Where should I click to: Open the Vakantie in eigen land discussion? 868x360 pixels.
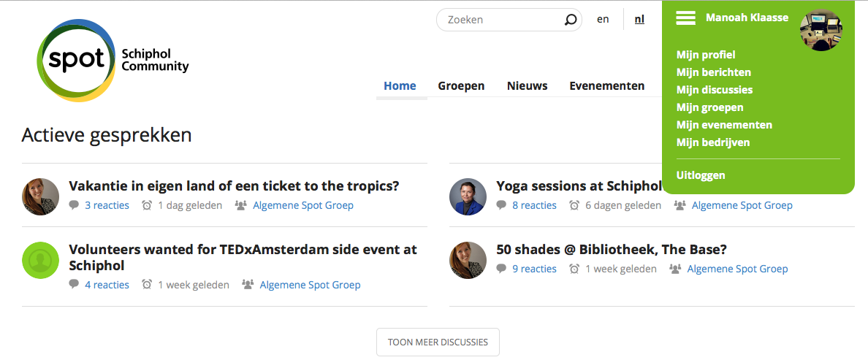pos(234,185)
